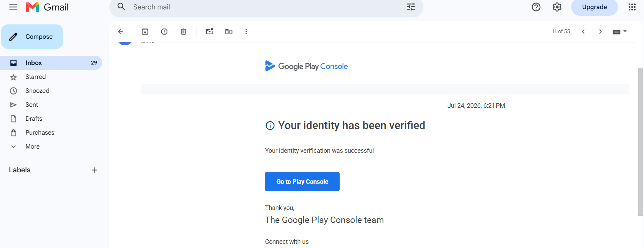Open the Inbox folder
This screenshot has height=248, width=644.
click(51, 63)
